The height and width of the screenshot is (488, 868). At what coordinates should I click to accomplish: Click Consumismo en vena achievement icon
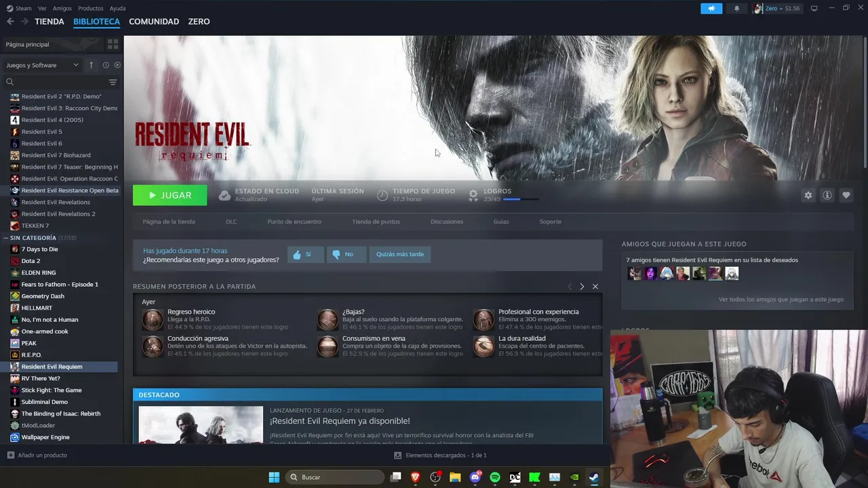[x=328, y=346]
